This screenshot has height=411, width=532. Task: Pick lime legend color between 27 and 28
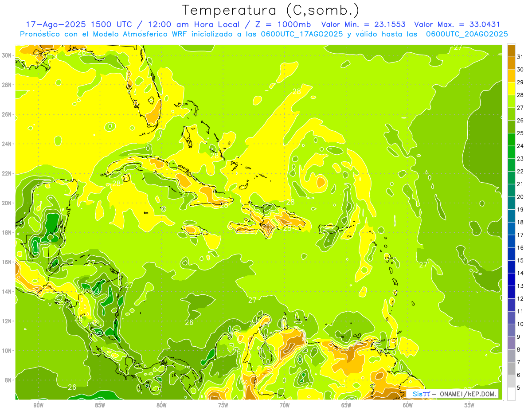(x=511, y=101)
